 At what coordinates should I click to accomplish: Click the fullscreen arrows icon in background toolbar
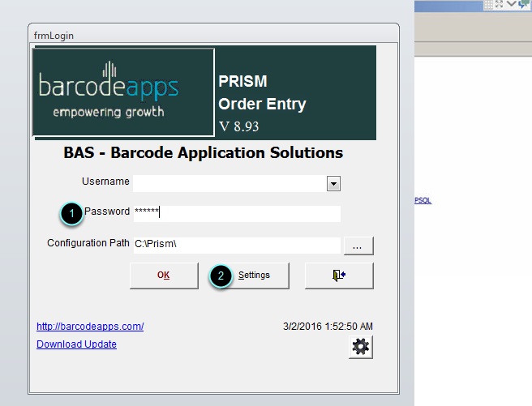click(x=499, y=4)
